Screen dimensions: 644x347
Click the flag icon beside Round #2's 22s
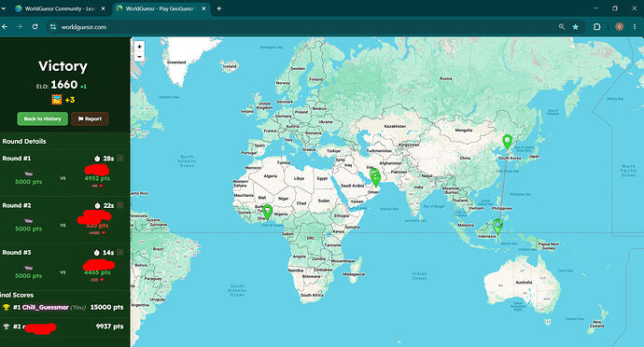click(120, 205)
